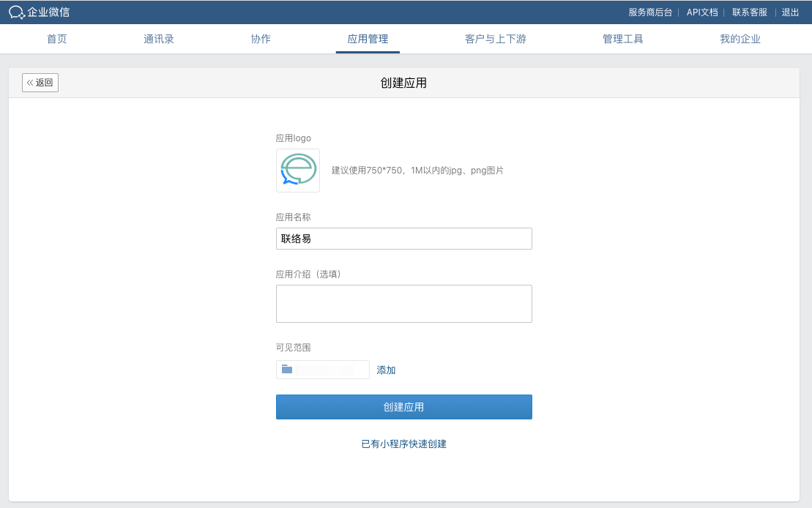Image resolution: width=812 pixels, height=508 pixels.
Task: Click into the 应用介绍 text area
Action: coord(403,304)
